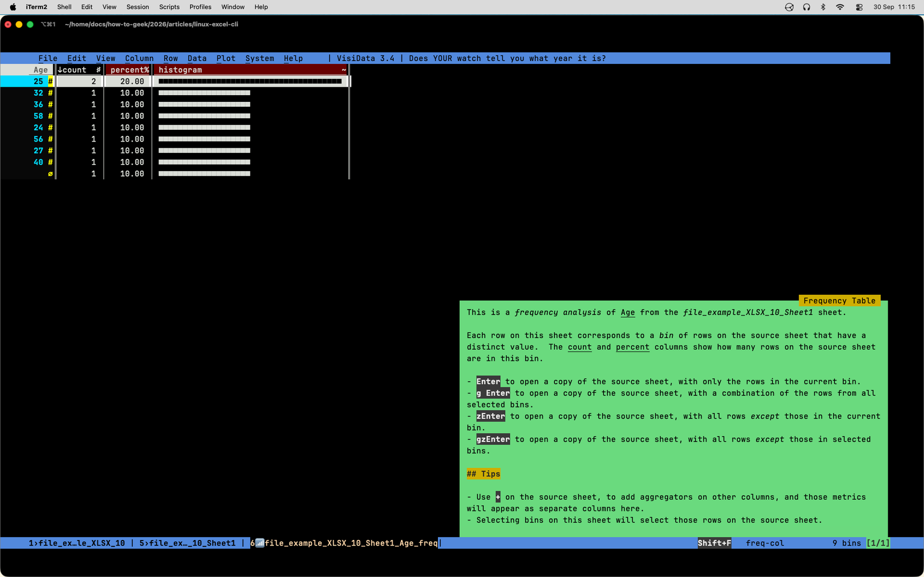Click the freq-col command in status bar
The height and width of the screenshot is (577, 924).
(764, 543)
